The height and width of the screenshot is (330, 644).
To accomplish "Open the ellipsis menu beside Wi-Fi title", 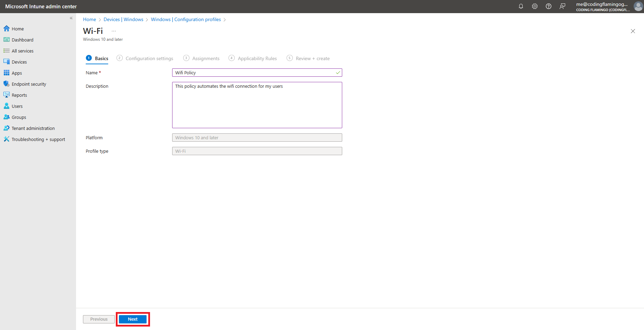I will (x=114, y=31).
